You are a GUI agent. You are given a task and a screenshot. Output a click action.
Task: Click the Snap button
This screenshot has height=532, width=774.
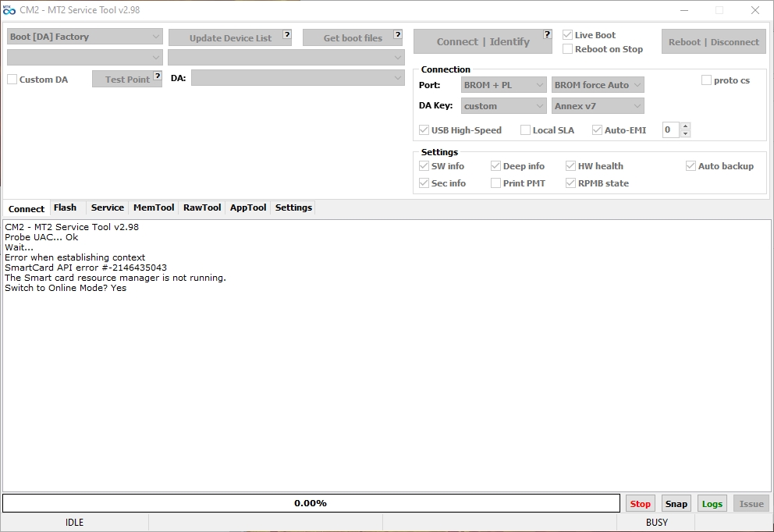pos(676,504)
